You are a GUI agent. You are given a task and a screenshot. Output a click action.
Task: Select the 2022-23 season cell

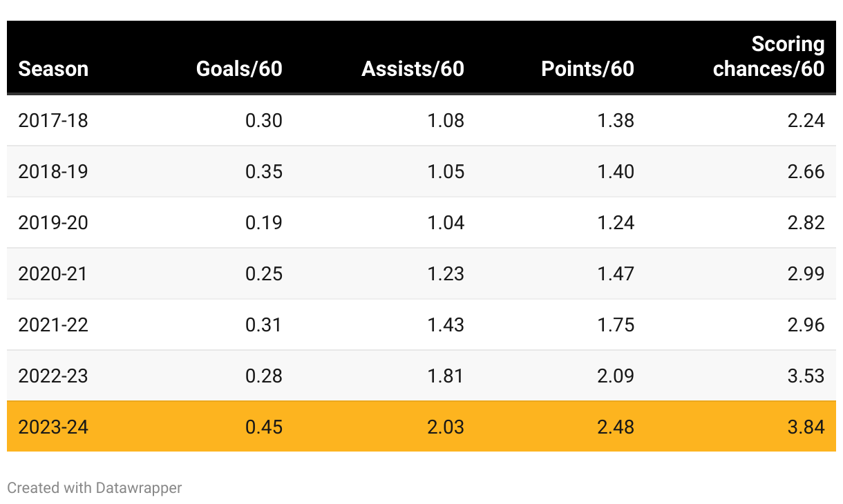[x=53, y=376]
